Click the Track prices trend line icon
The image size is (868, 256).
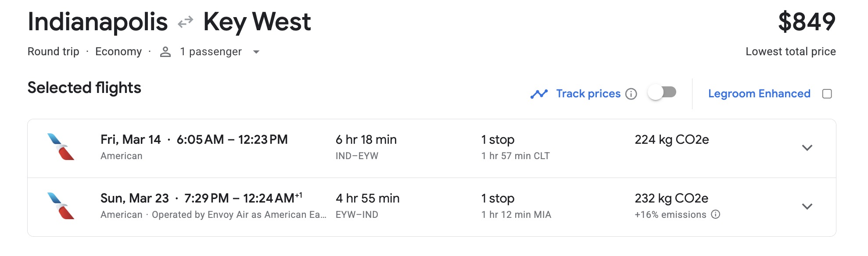539,94
